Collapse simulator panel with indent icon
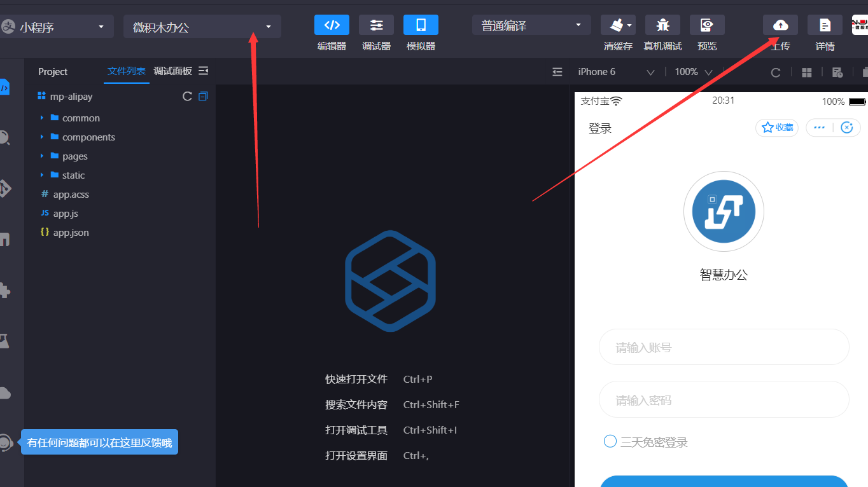This screenshot has height=487, width=868. [x=557, y=72]
